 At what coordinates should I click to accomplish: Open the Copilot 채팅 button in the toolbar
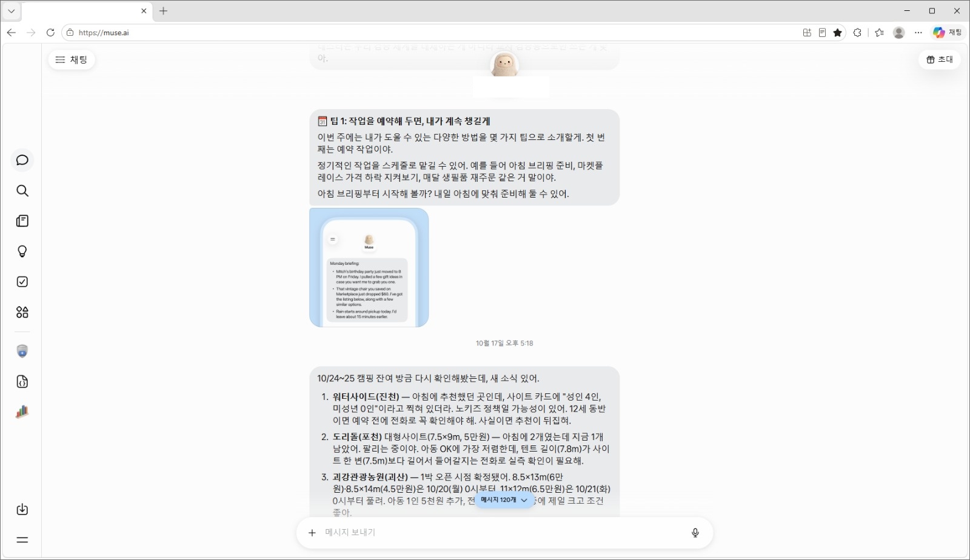pyautogui.click(x=948, y=33)
